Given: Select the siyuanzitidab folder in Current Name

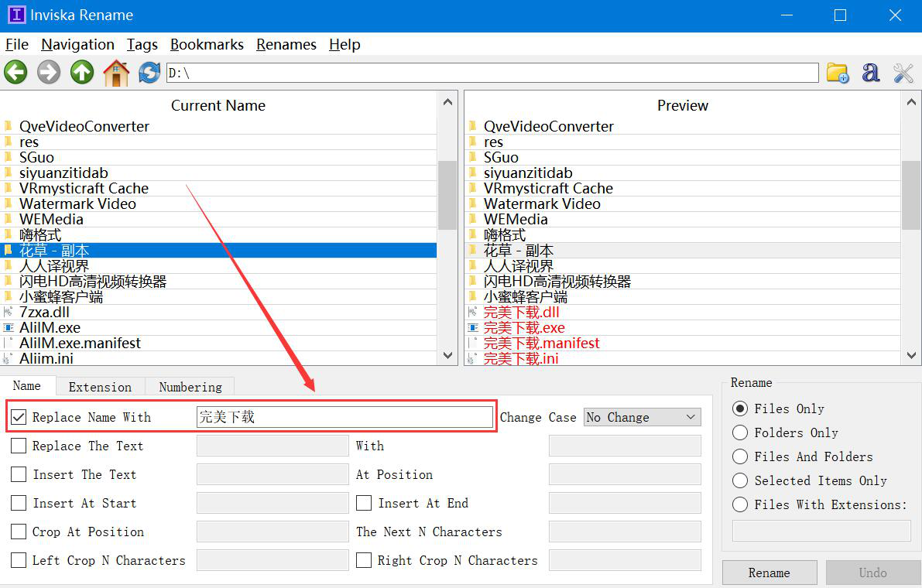Looking at the screenshot, I should pyautogui.click(x=218, y=173).
